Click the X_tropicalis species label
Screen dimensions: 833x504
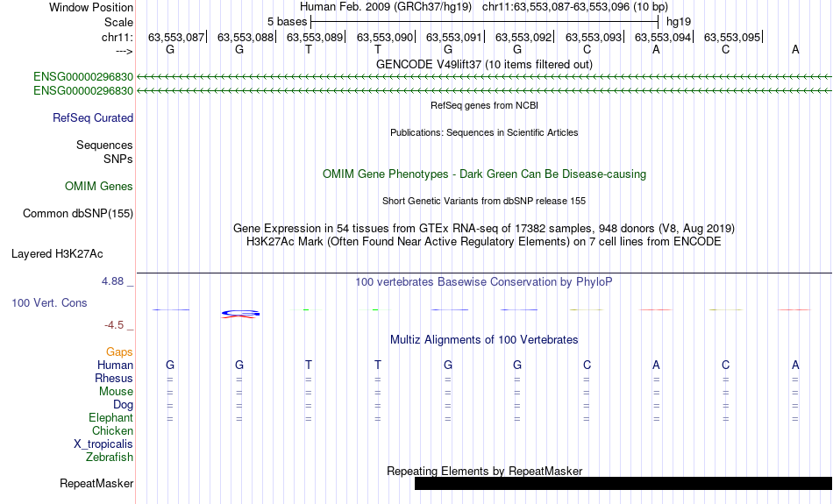coord(103,444)
